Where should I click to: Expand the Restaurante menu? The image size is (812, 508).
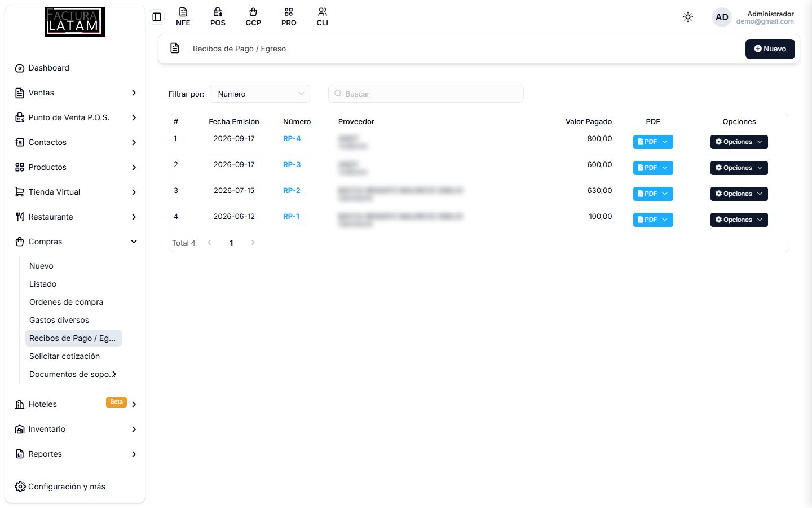(75, 217)
